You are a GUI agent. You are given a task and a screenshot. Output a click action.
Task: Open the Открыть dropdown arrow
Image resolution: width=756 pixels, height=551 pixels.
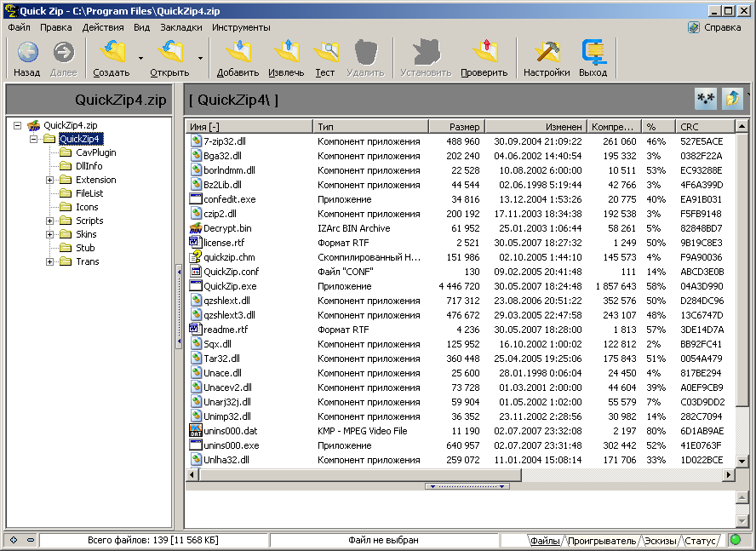pyautogui.click(x=200, y=59)
